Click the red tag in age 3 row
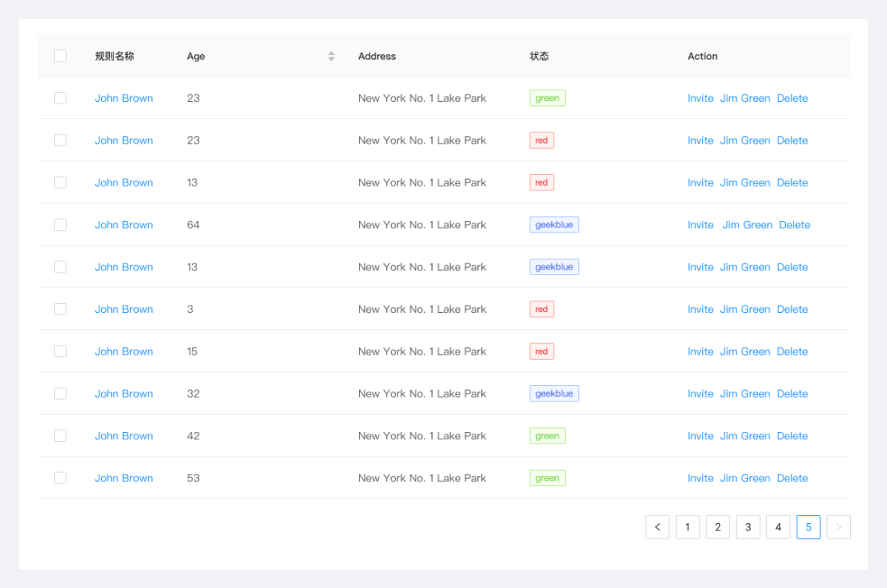The height and width of the screenshot is (588, 887). 541,310
